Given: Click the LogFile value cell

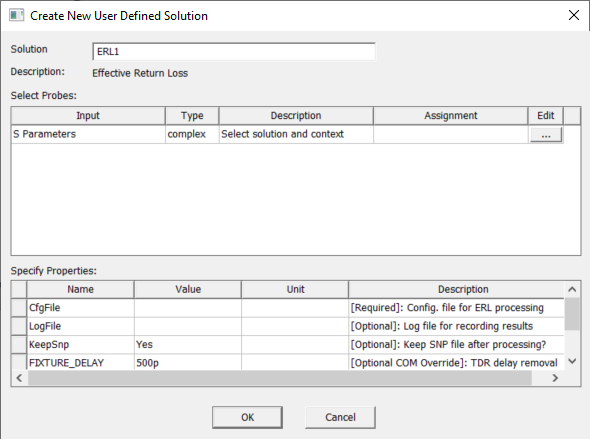Looking at the screenshot, I should pos(188,327).
